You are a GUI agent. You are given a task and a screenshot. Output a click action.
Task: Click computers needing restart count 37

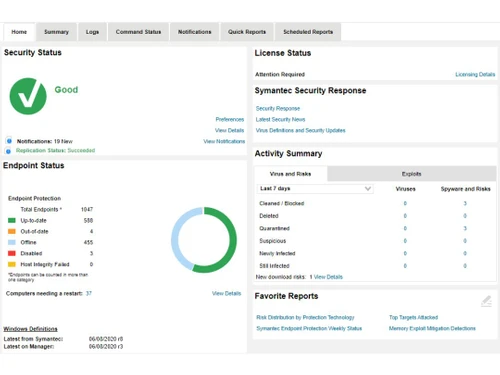tap(89, 293)
